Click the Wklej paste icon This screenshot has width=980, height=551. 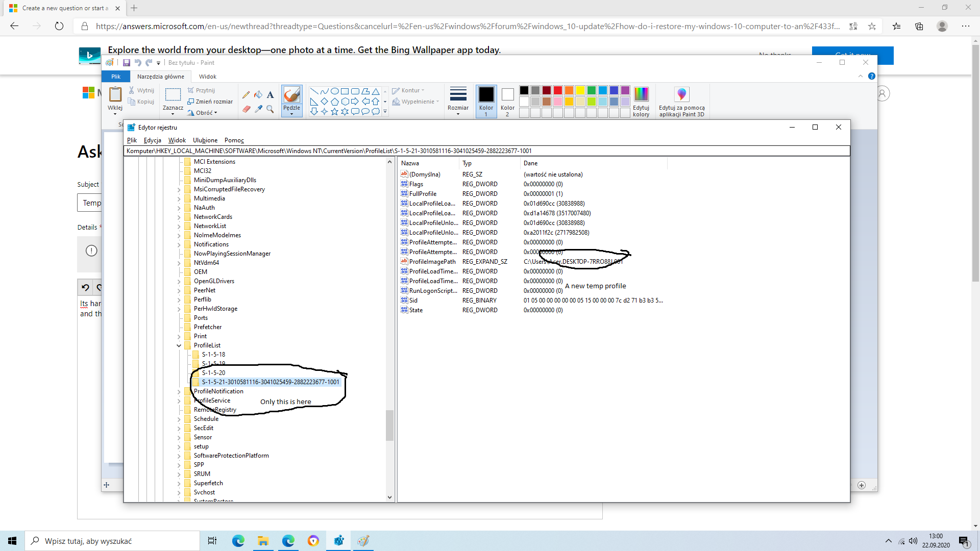pyautogui.click(x=115, y=95)
